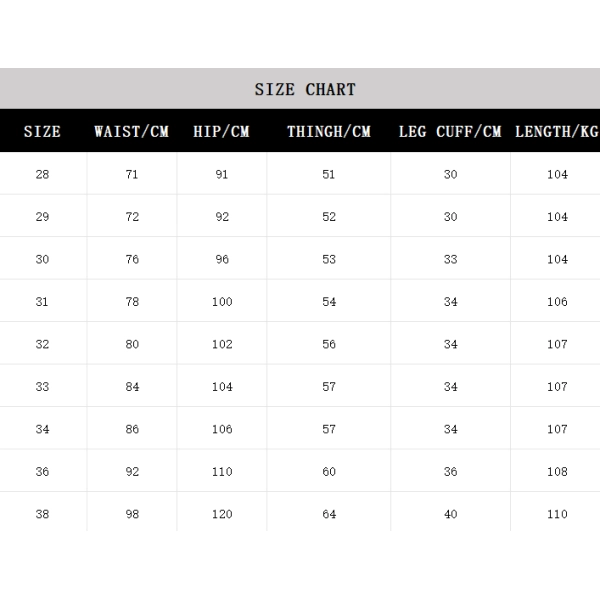Click hip value 106 for size 34
The width and height of the screenshot is (600, 600).
(222, 429)
